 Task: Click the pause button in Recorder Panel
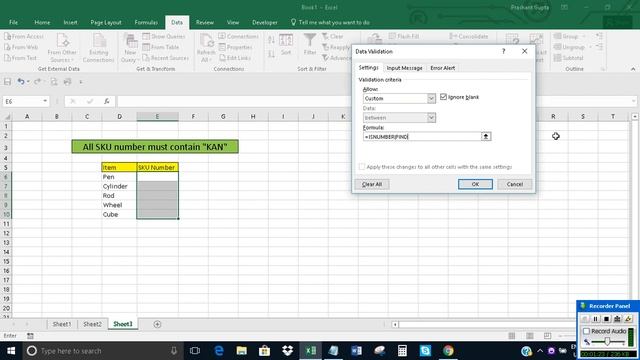pyautogui.click(x=596, y=319)
